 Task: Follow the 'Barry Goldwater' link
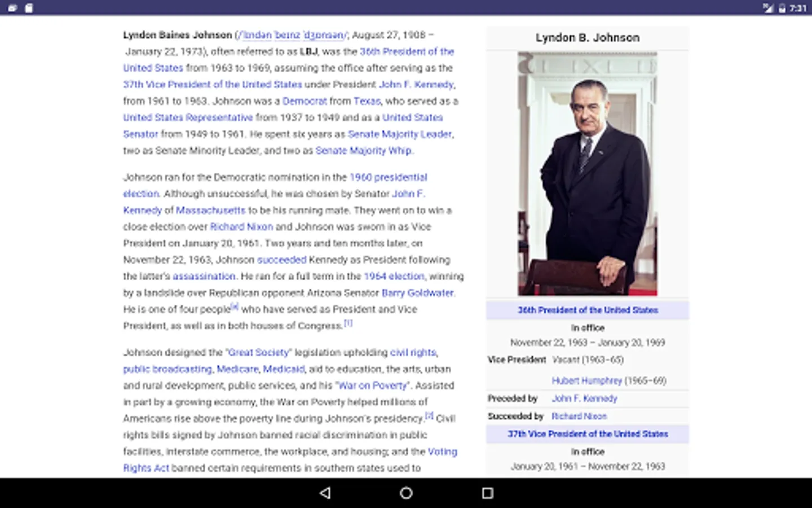418,293
